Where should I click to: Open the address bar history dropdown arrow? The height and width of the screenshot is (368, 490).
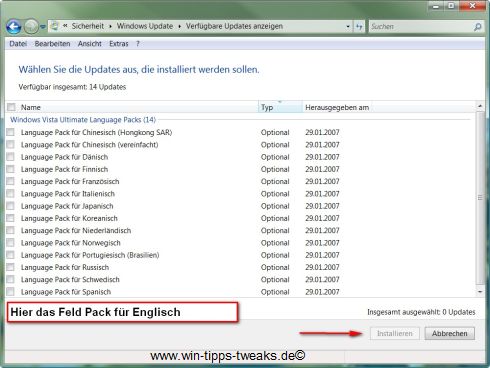click(348, 26)
